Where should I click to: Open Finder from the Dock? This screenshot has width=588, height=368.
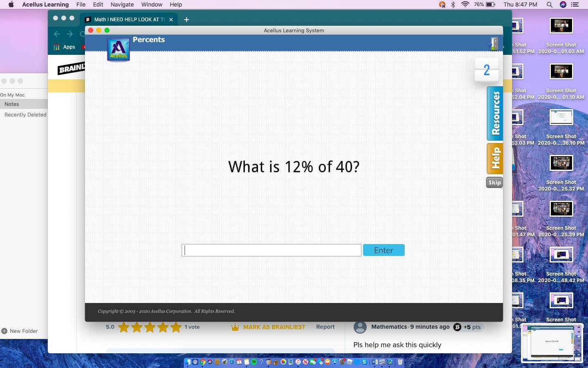[x=188, y=362]
